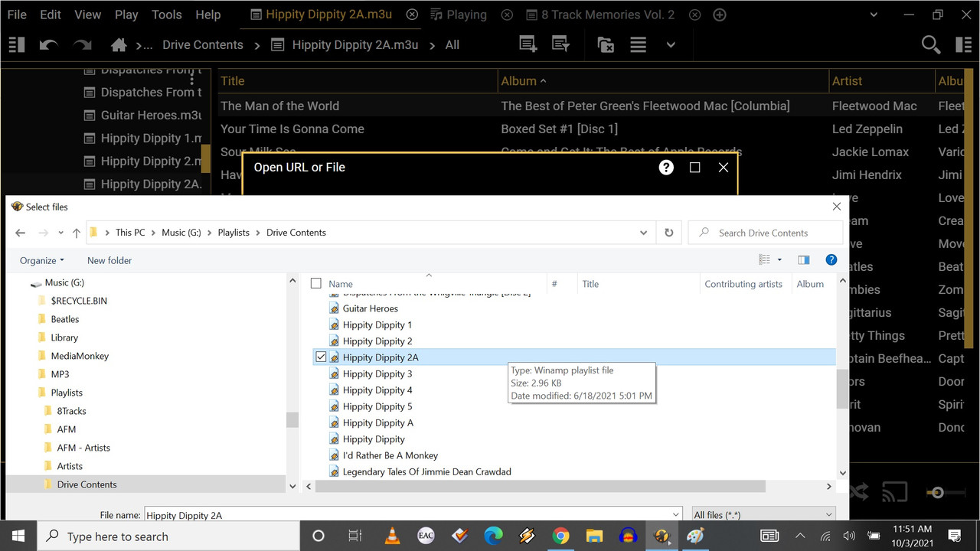This screenshot has height=551, width=980.
Task: Click the edit playlist toolbar icon
Action: point(561,45)
